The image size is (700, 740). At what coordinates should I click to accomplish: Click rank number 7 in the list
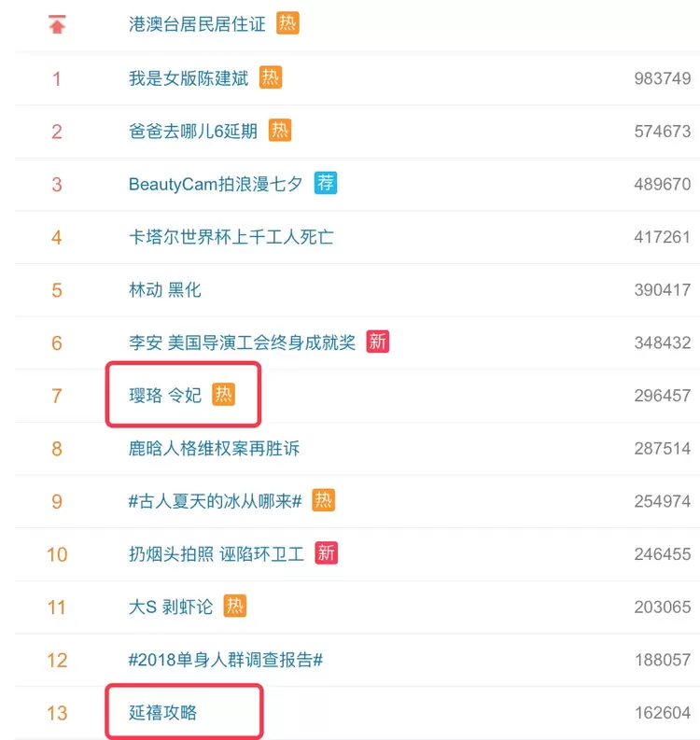click(57, 396)
